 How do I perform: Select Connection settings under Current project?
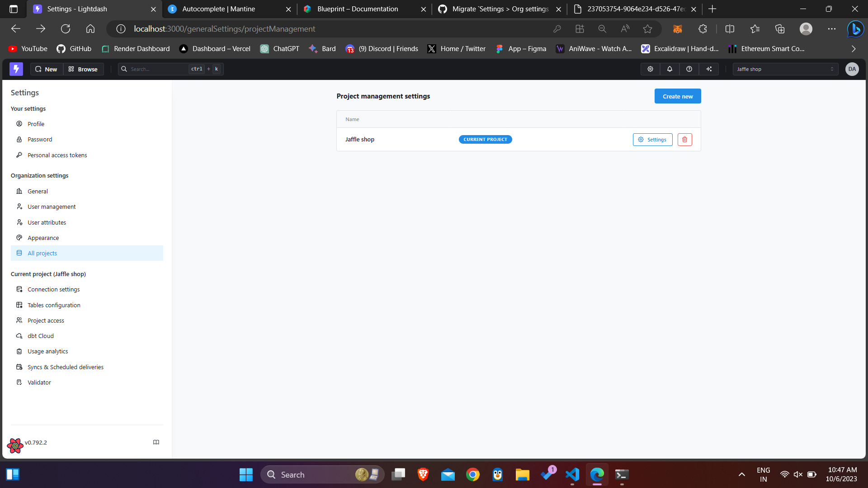53,289
